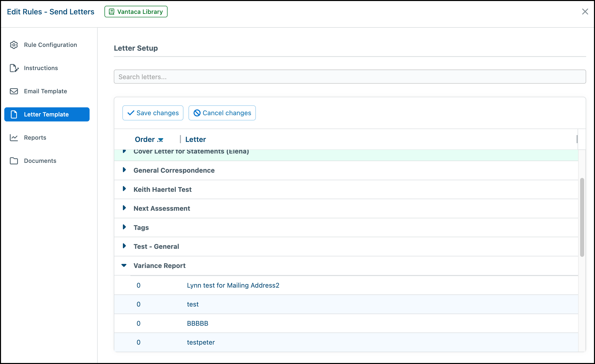Image resolution: width=595 pixels, height=364 pixels.
Task: Expand the Keith Haertel Test group
Action: 124,189
